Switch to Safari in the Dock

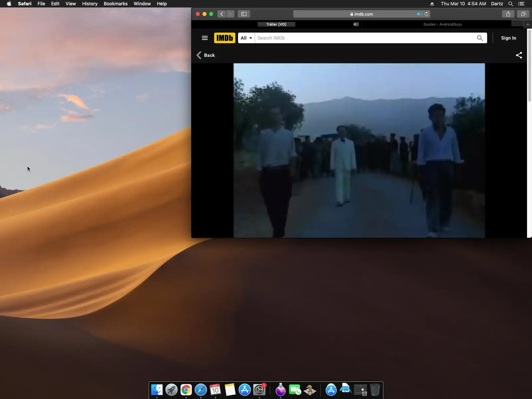click(x=201, y=390)
